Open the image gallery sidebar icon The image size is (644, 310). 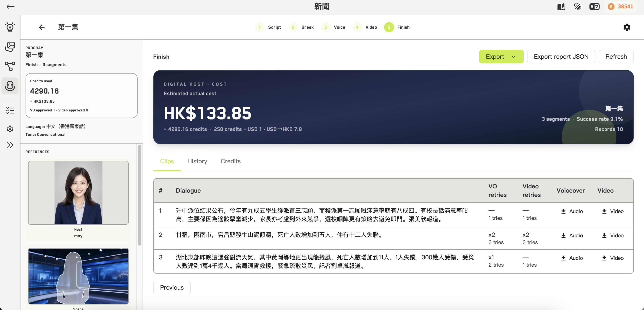coord(10,47)
